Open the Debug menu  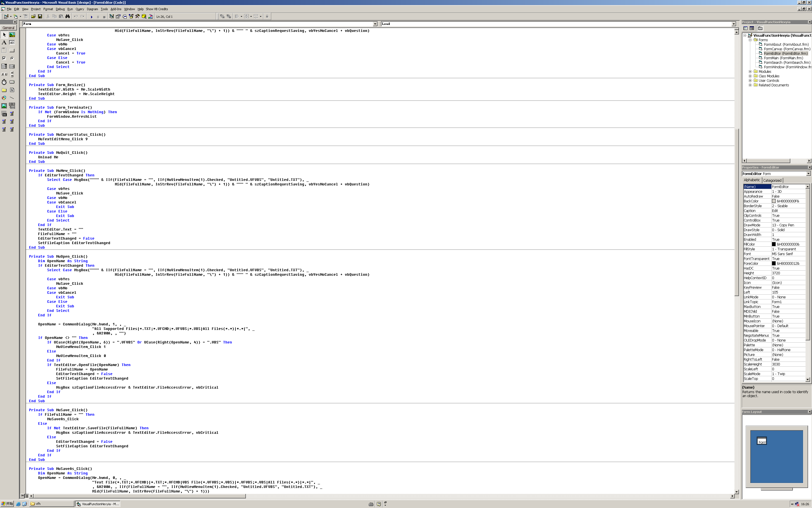(x=60, y=9)
